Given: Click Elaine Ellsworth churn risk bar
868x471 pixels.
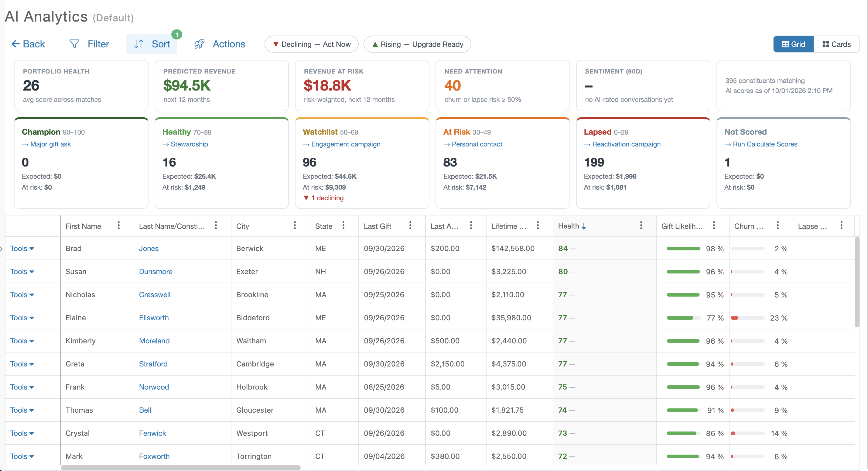Looking at the screenshot, I should [747, 318].
